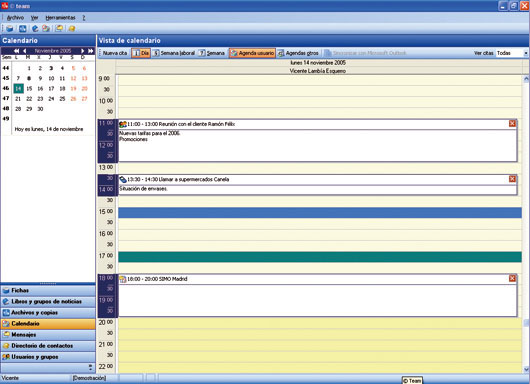This screenshot has height=384, width=530.
Task: Go to previous month in mini calendar
Action: click(x=25, y=51)
